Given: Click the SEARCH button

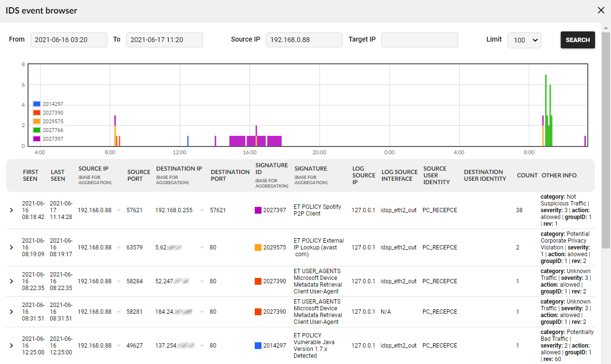Looking at the screenshot, I should pos(577,40).
